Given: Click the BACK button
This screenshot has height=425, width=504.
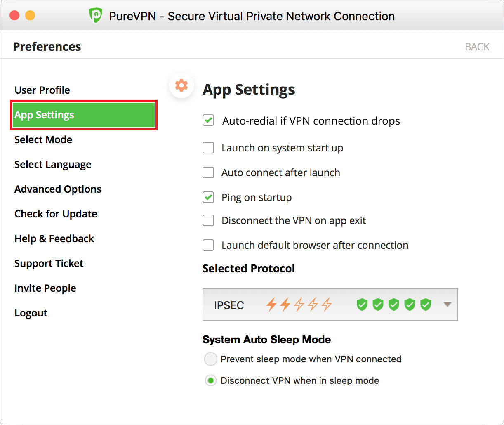Looking at the screenshot, I should click(477, 46).
